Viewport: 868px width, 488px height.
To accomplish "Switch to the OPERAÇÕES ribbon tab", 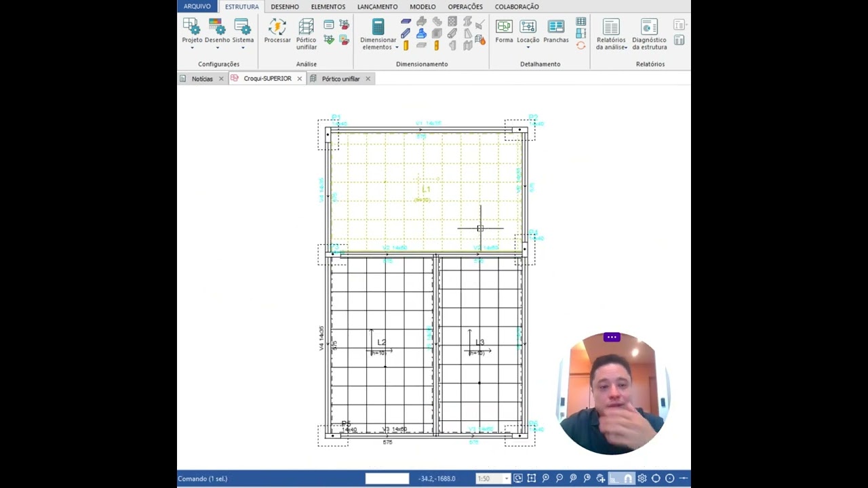I will [465, 7].
